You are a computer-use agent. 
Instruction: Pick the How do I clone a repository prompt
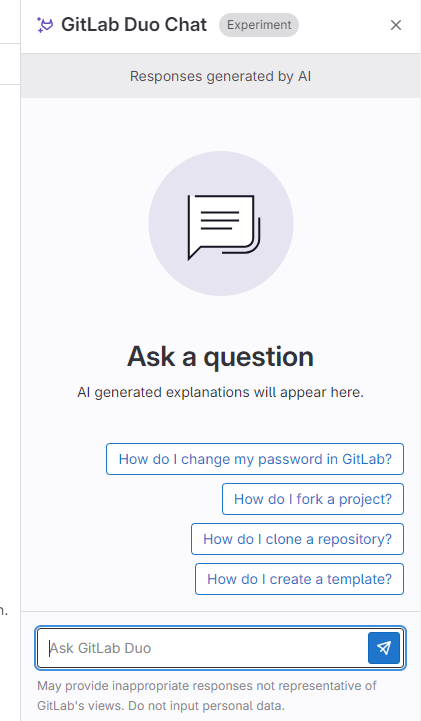297,539
